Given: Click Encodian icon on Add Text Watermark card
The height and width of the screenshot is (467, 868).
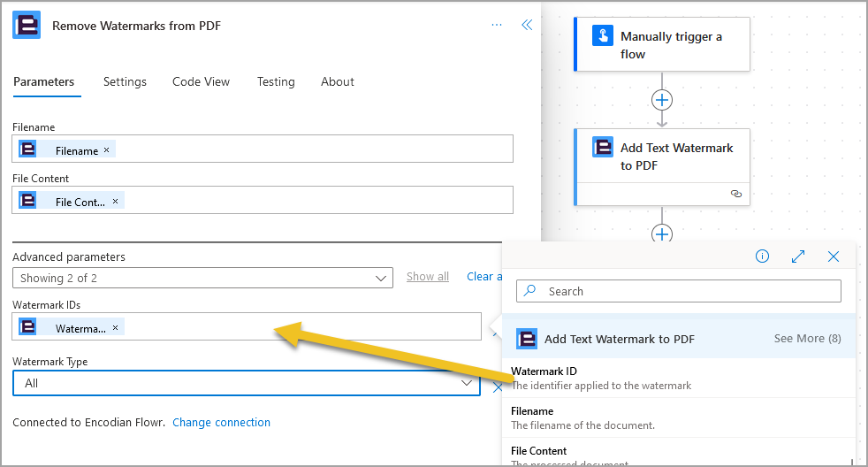Looking at the screenshot, I should pyautogui.click(x=603, y=147).
